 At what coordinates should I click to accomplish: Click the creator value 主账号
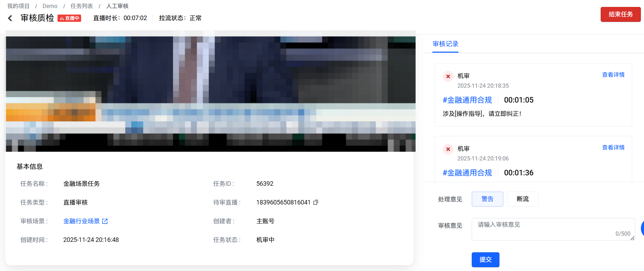tap(265, 221)
